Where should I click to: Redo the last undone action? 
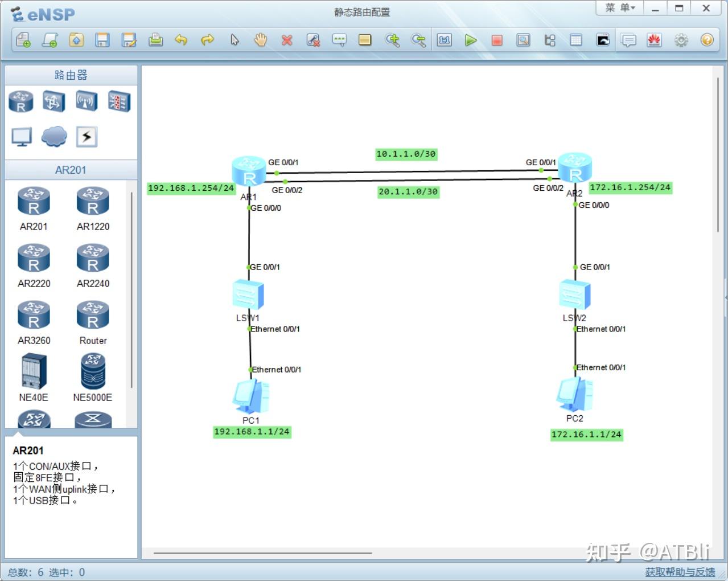click(x=208, y=40)
